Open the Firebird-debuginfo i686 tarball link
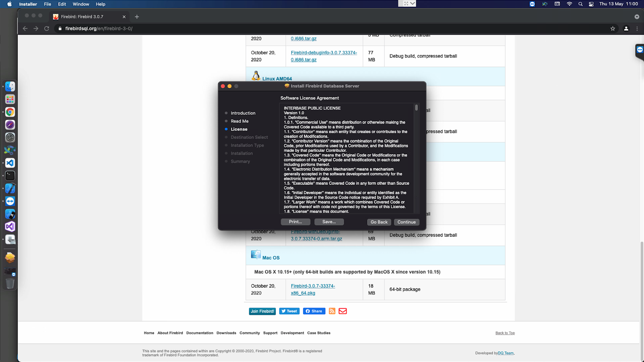 (324, 56)
